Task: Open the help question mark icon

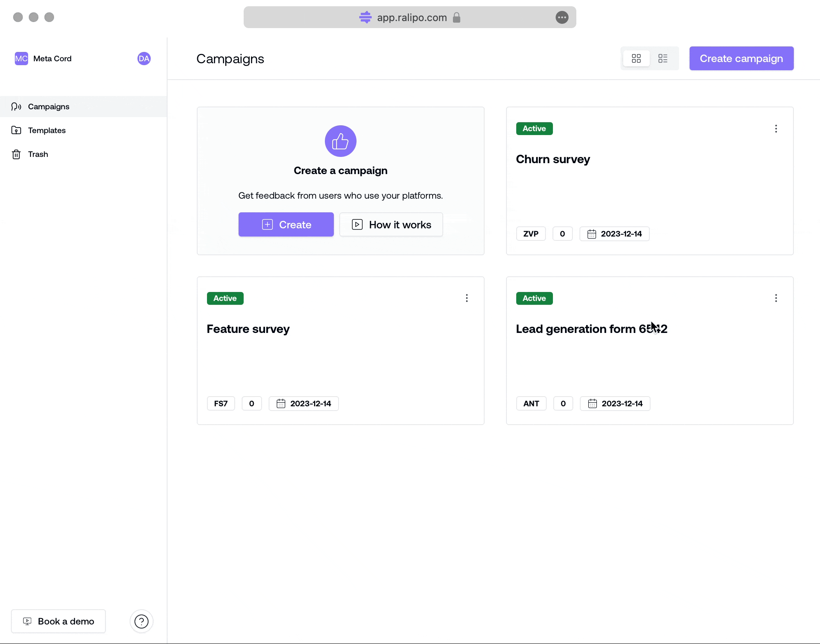Action: tap(141, 621)
